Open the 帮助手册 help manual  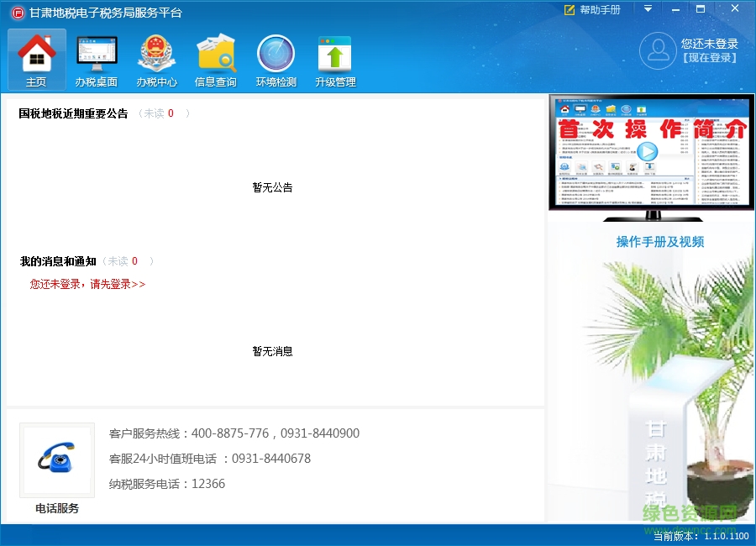(x=591, y=10)
